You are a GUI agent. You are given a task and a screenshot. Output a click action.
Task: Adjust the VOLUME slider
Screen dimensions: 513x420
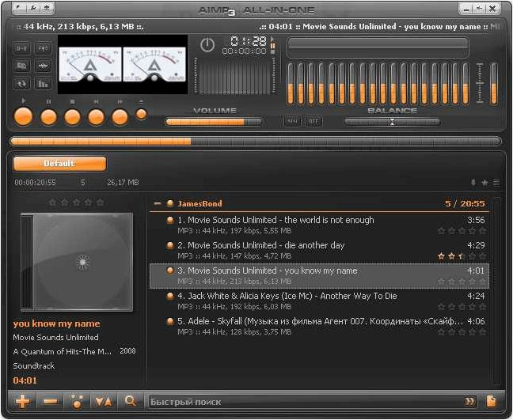(214, 123)
